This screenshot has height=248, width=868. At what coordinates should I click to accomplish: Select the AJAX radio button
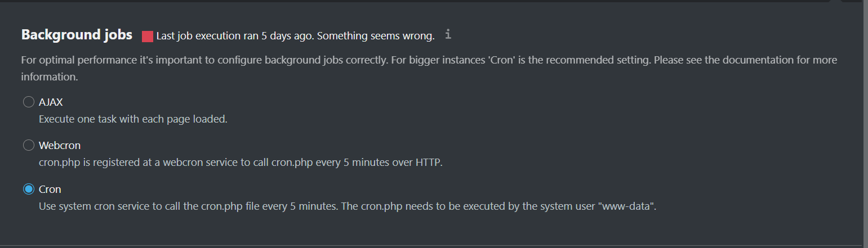point(29,102)
